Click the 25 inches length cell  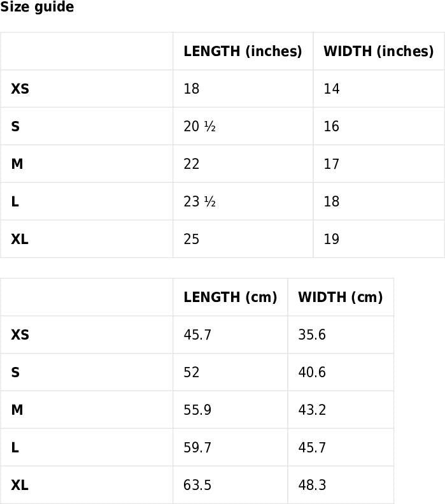[192, 239]
